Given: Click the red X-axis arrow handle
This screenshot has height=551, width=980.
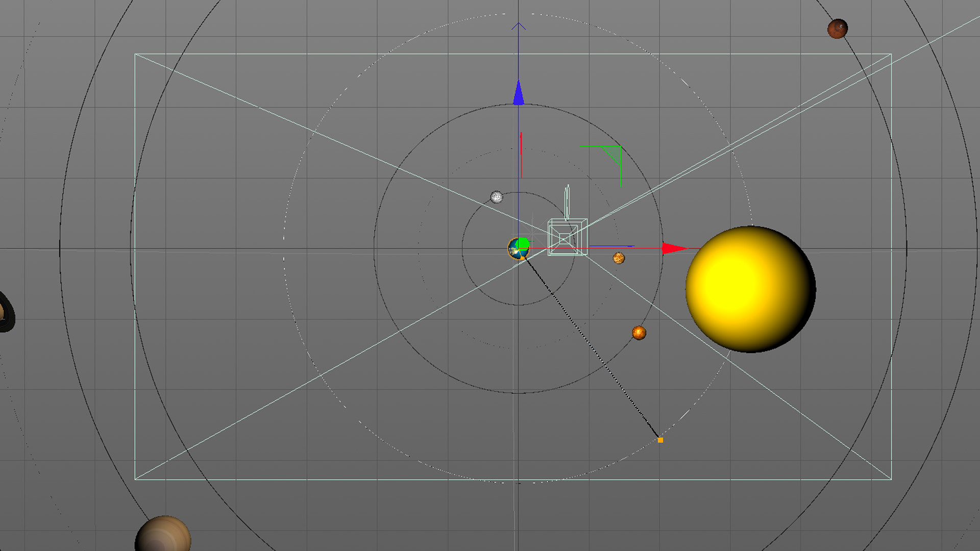Looking at the screenshot, I should 674,248.
